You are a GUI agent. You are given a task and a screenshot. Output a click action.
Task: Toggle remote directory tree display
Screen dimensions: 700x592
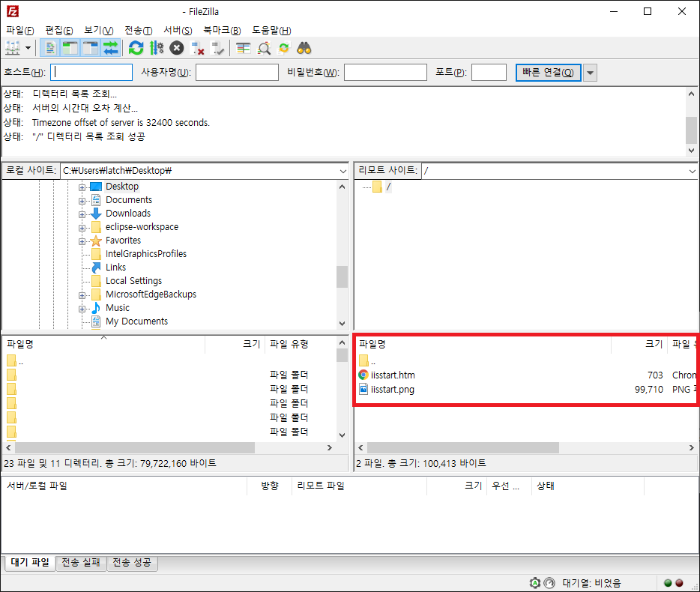tap(91, 48)
